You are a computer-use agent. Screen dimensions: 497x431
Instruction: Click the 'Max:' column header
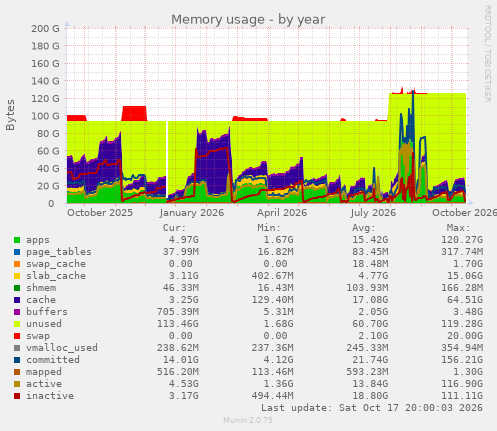[x=458, y=228]
